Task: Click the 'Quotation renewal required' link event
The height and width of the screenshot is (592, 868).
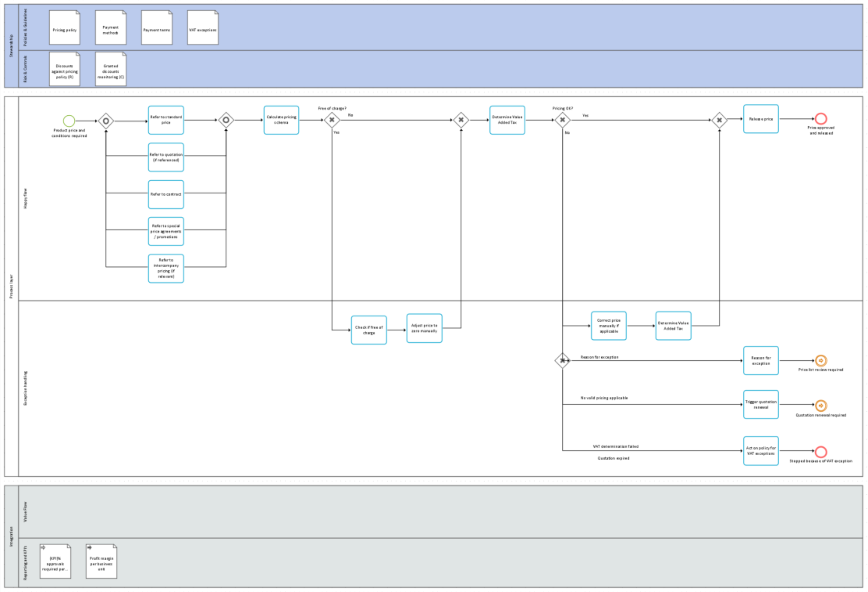Action: 821,405
